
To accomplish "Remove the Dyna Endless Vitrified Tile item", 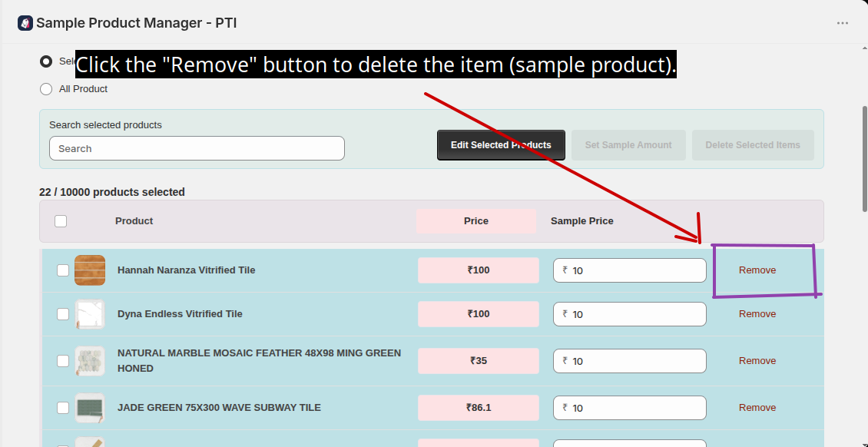I will pyautogui.click(x=757, y=313).
